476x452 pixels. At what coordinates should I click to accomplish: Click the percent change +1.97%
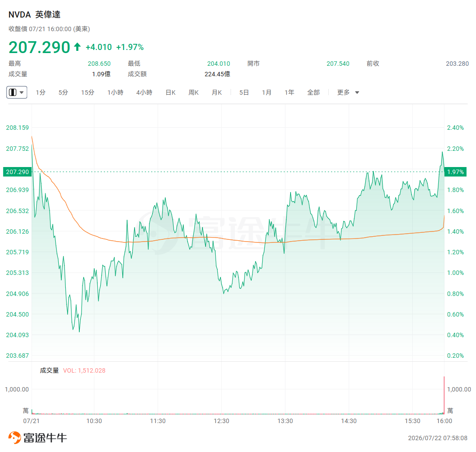pyautogui.click(x=130, y=47)
